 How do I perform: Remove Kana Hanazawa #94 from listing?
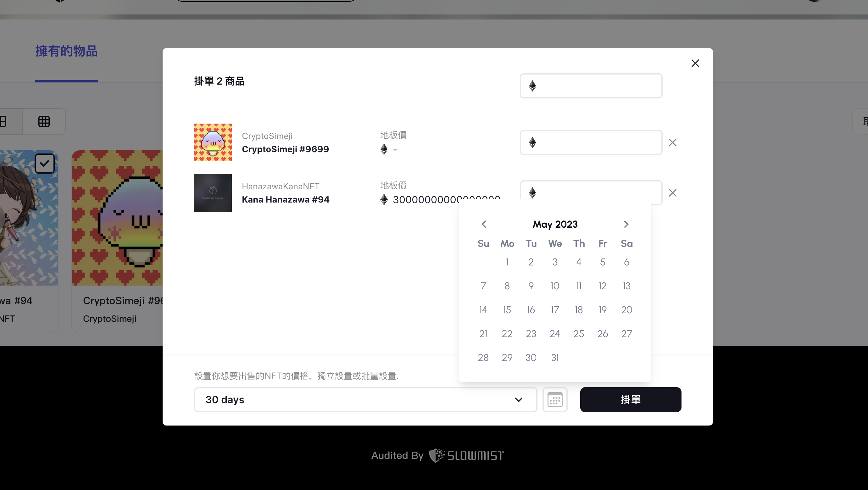pos(673,193)
